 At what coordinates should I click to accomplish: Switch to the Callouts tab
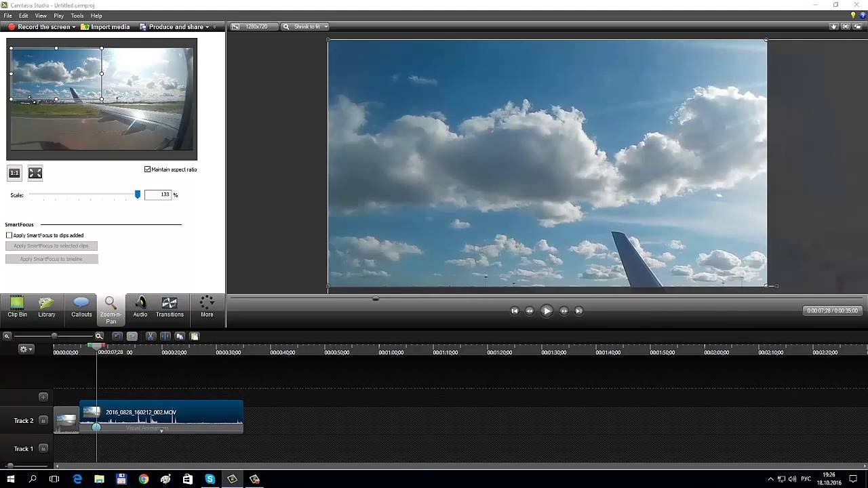click(x=81, y=307)
